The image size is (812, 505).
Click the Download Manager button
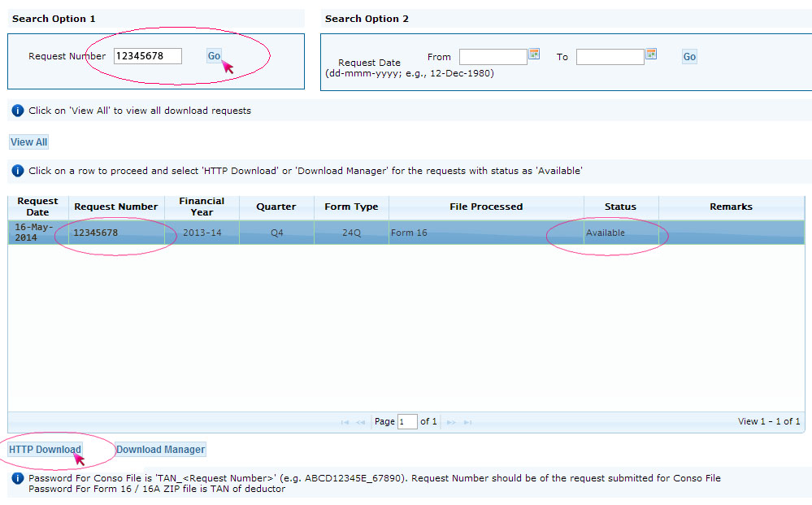pyautogui.click(x=161, y=450)
